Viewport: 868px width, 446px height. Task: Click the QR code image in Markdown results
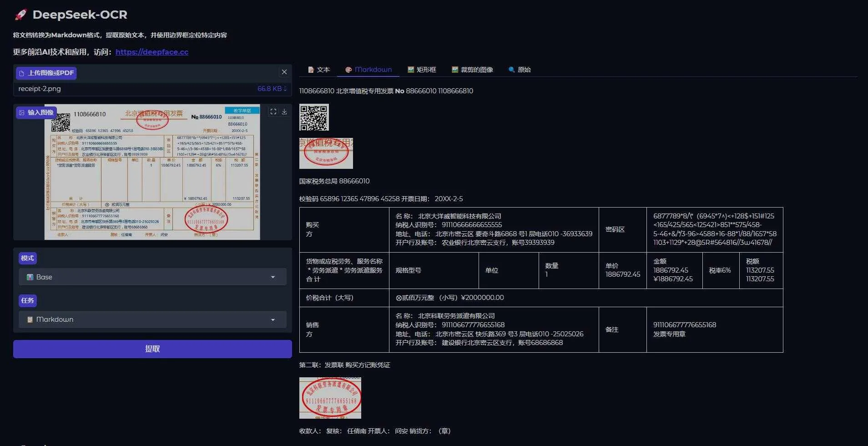pyautogui.click(x=313, y=117)
